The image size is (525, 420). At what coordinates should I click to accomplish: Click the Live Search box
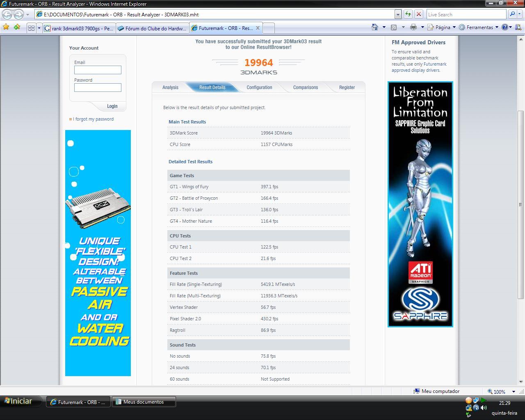coord(466,14)
